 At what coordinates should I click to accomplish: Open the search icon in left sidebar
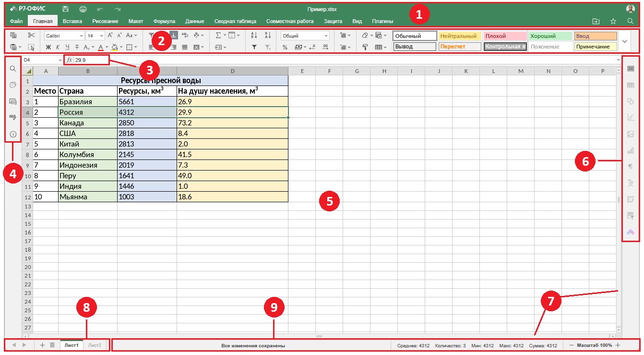pos(13,69)
